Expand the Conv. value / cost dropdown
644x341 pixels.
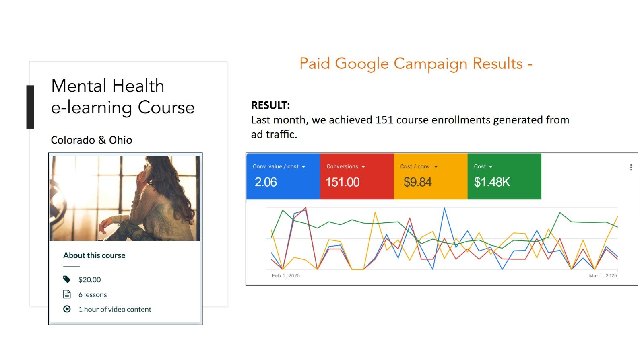point(303,167)
